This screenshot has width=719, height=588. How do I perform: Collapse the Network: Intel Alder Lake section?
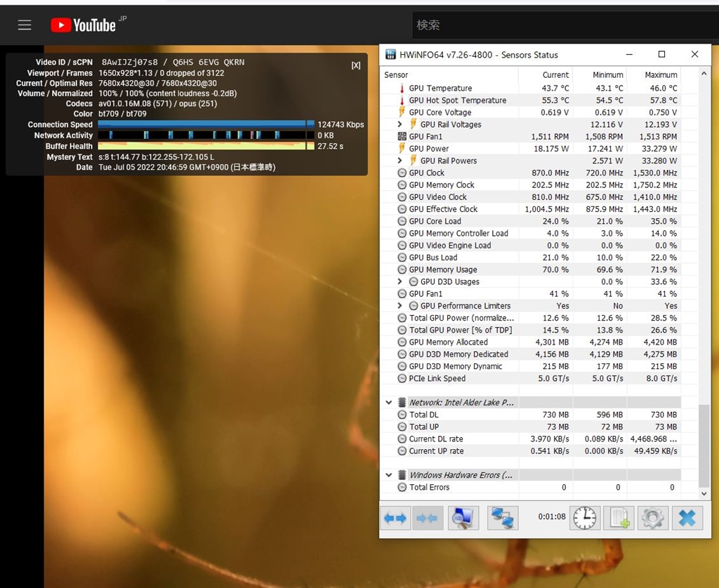coord(389,402)
